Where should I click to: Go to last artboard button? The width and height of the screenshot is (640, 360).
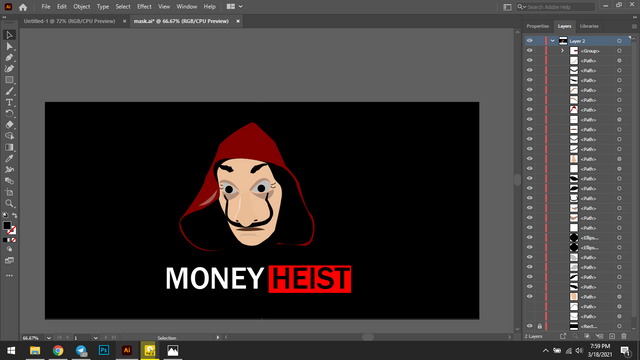pos(114,338)
